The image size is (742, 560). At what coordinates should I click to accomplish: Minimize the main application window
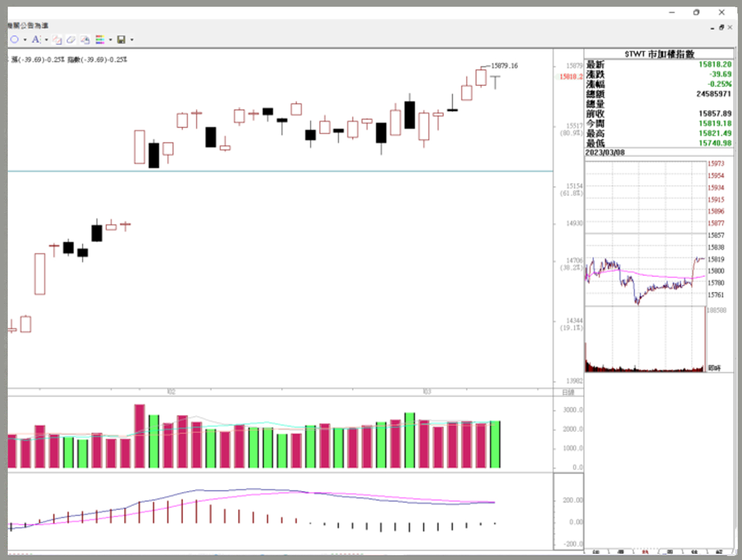pyautogui.click(x=672, y=12)
